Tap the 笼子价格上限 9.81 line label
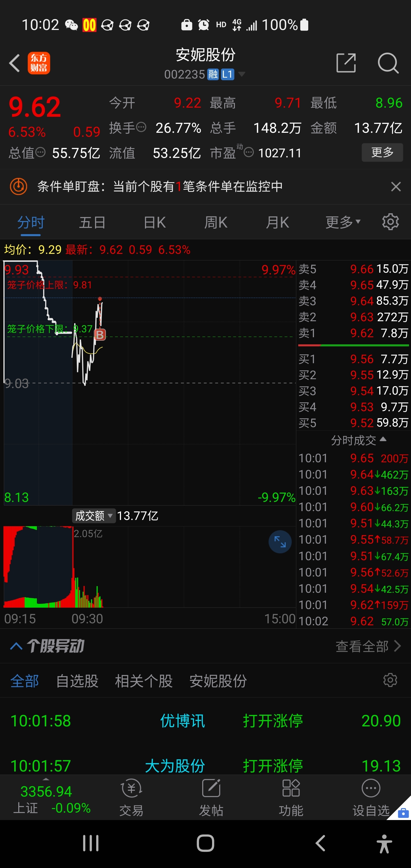This screenshot has width=411, height=868. [x=50, y=285]
